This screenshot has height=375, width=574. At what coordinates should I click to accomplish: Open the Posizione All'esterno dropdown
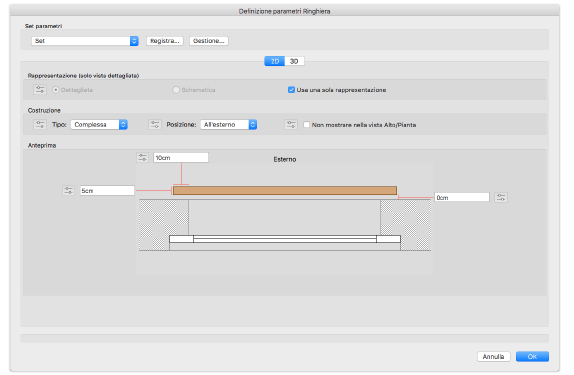(x=228, y=125)
